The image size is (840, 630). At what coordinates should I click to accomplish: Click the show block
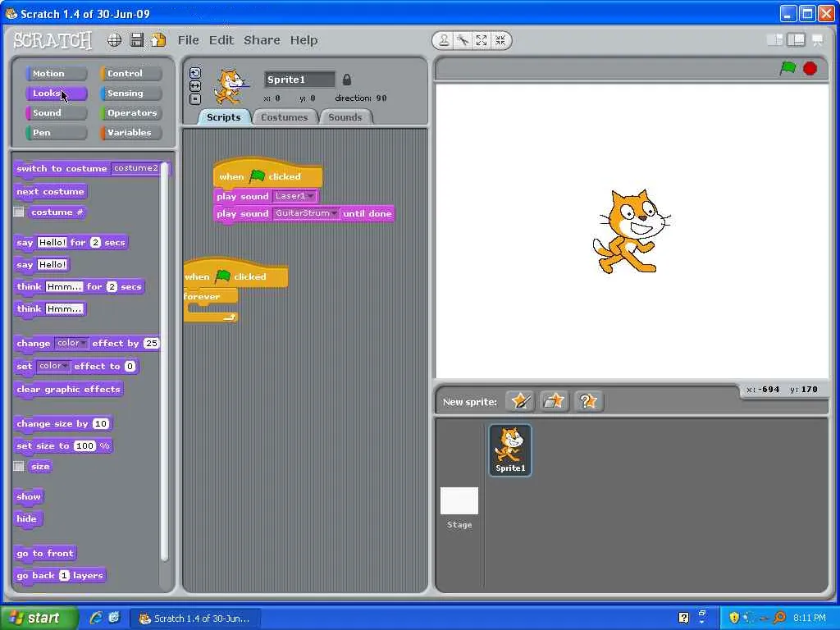point(29,496)
